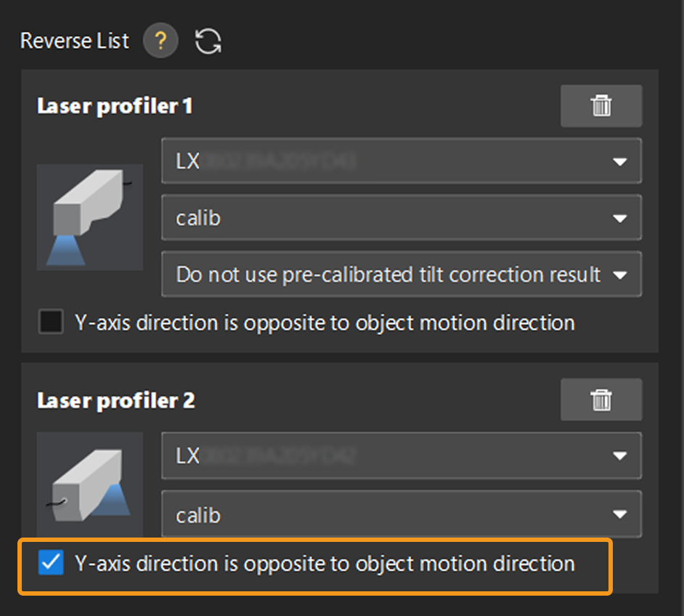This screenshot has height=616, width=684.
Task: Open the calib dropdown in Laser profiler 2
Action: (401, 514)
